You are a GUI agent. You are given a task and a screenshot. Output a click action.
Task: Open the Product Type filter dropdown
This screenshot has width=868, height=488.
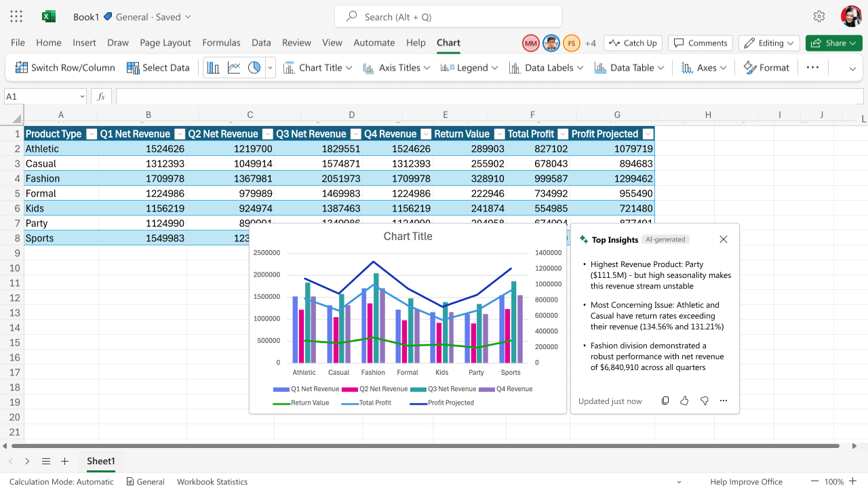click(92, 134)
